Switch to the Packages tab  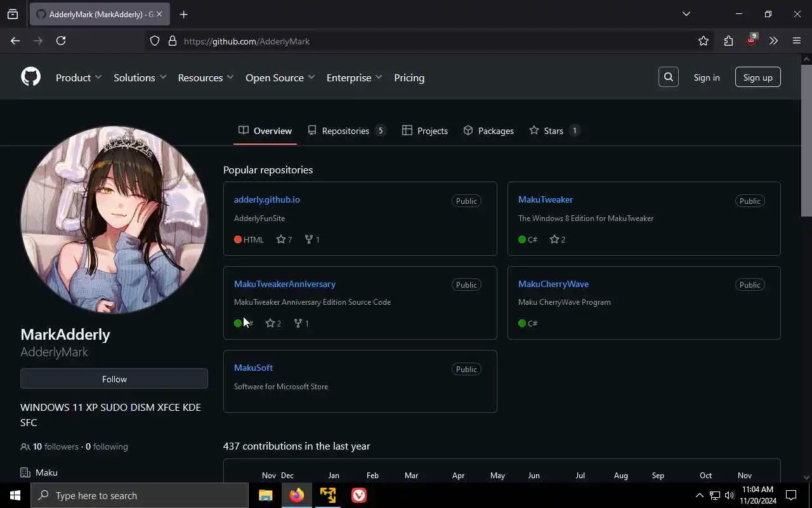tap(488, 130)
